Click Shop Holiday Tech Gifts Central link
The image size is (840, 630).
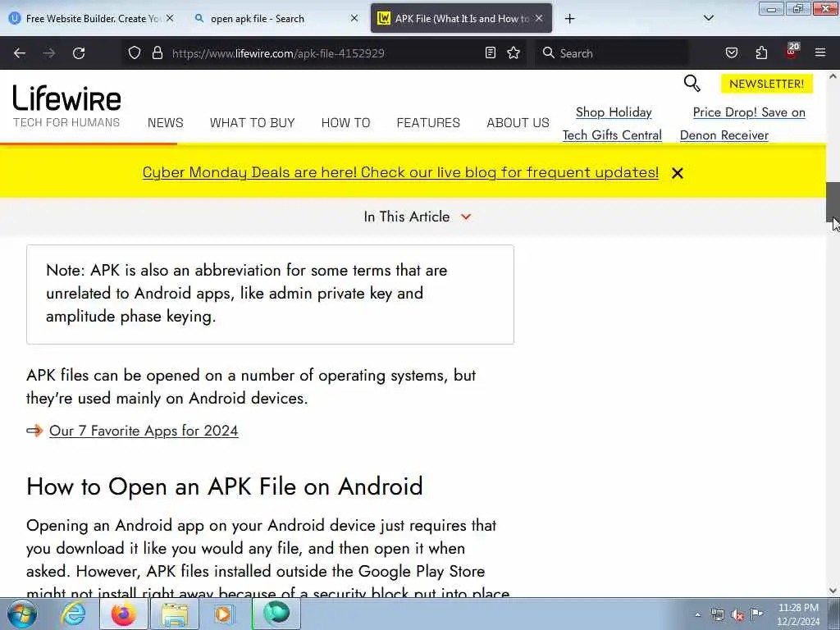point(612,124)
